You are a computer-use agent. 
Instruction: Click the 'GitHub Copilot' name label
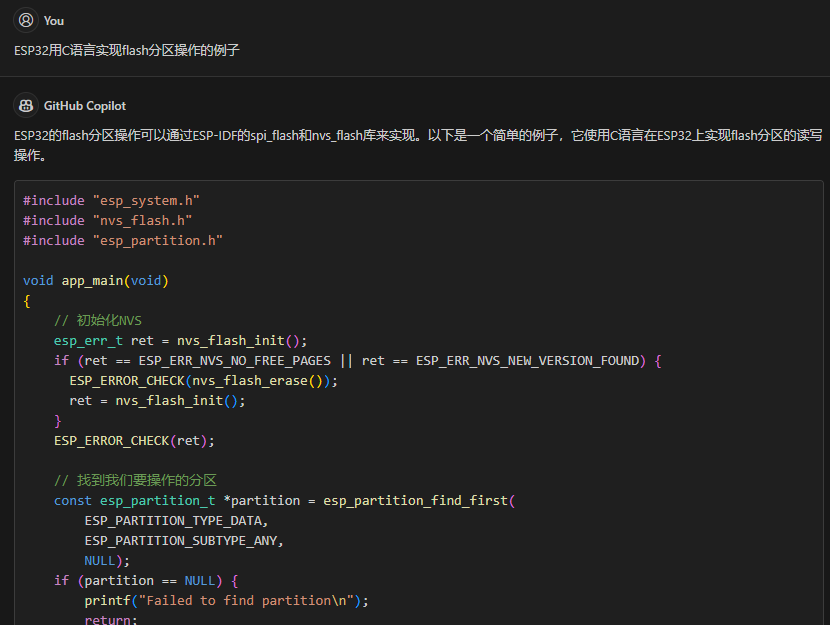(85, 106)
